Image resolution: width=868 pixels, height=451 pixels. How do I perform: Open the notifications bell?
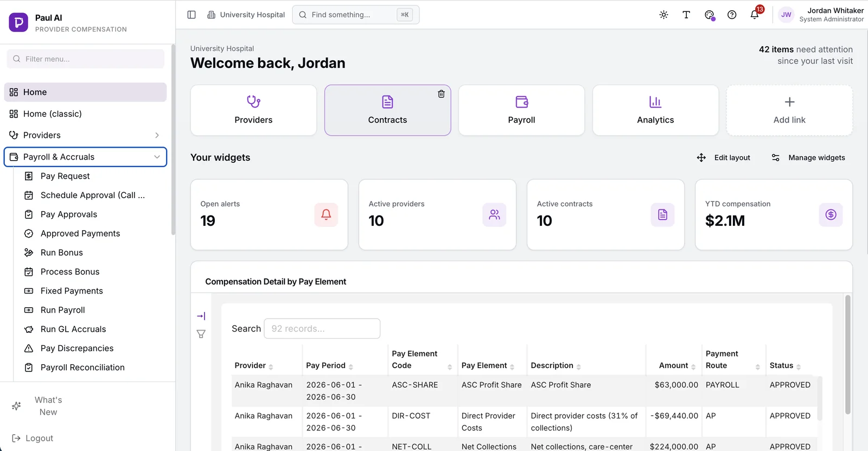click(x=755, y=15)
